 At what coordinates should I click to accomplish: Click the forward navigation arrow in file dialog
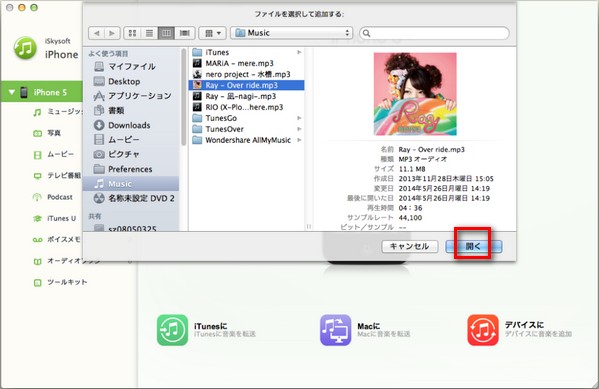click(112, 33)
